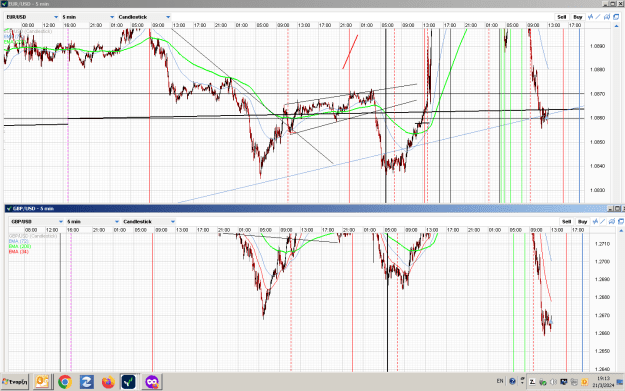The width and height of the screenshot is (625, 391).
Task: Click the chart settings icon in EUR/USD toolbar
Action: tap(607, 17)
